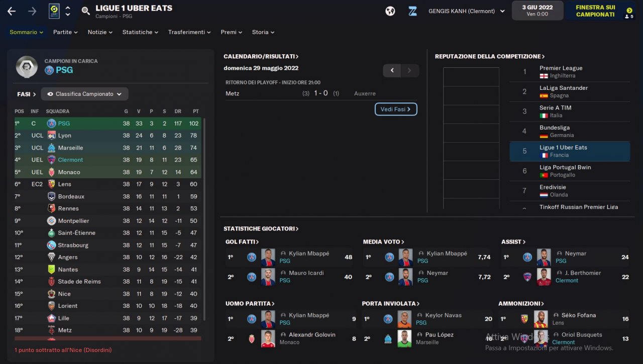Go to the previous fixture date
643x364 pixels.
(392, 71)
